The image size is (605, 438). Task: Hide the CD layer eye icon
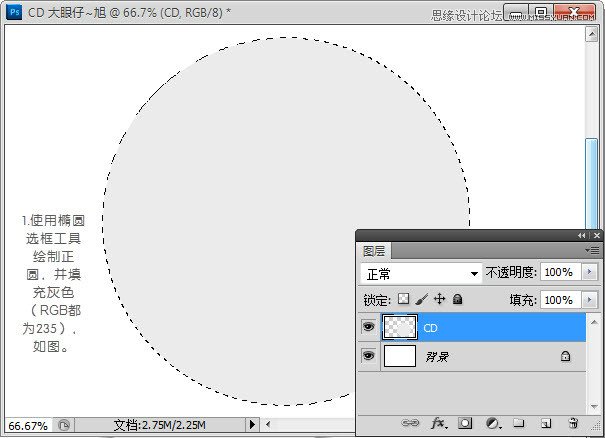[x=368, y=327]
